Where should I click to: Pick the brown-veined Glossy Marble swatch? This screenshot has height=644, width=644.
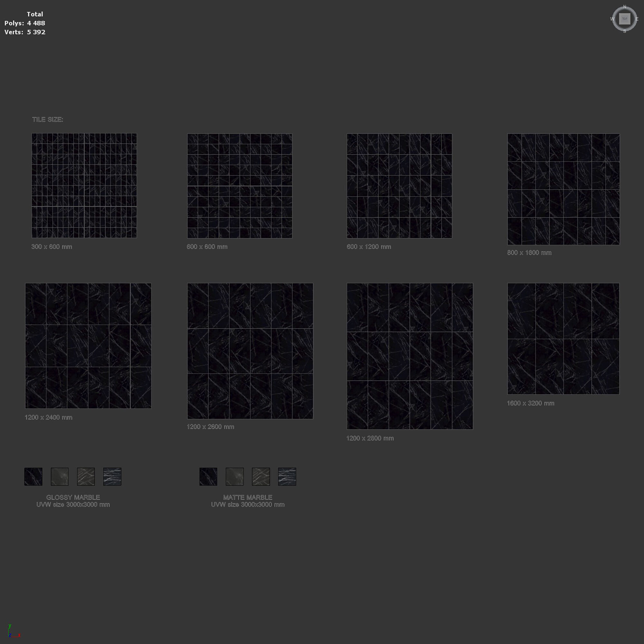(x=86, y=476)
